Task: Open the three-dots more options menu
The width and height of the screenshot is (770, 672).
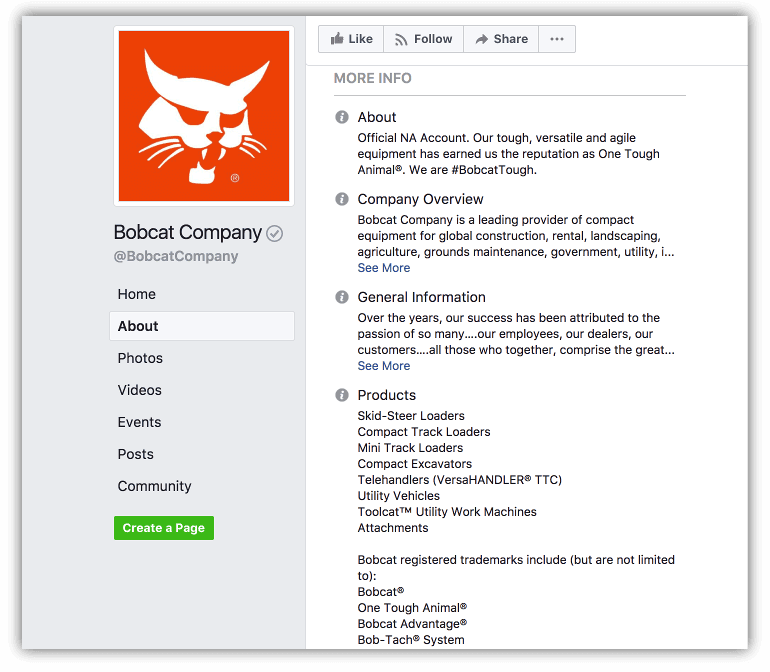Action: pos(557,39)
